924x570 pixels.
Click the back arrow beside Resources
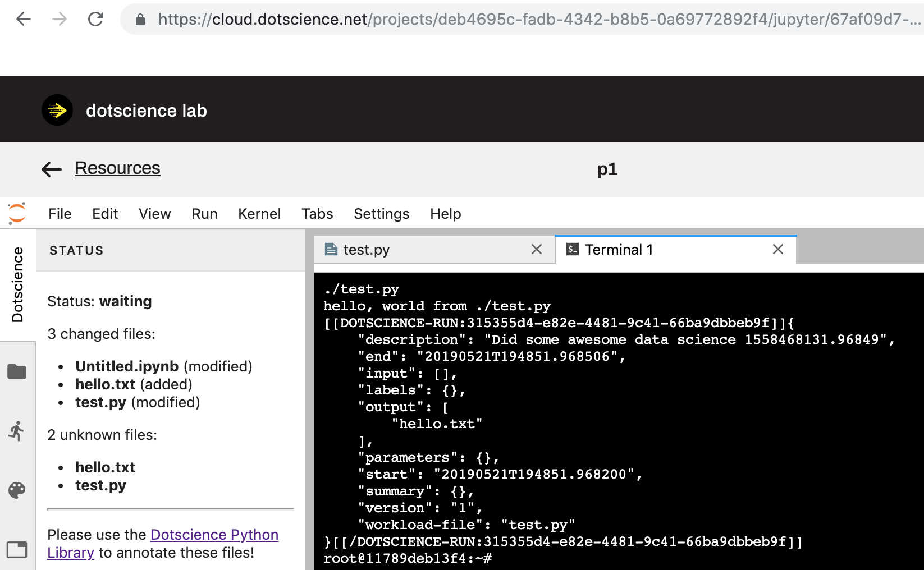pyautogui.click(x=52, y=169)
